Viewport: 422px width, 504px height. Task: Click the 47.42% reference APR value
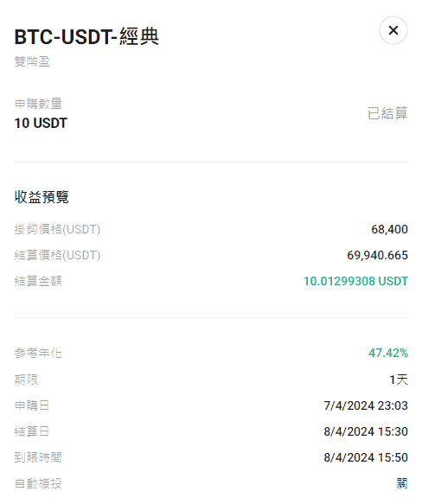(388, 353)
